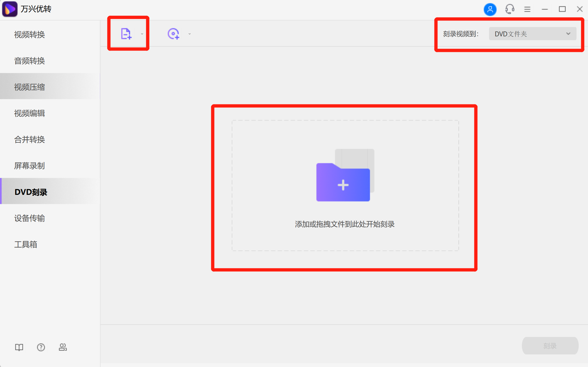Expand the arrow next to add files icon
Viewport: 588px width, 367px height.
[142, 34]
